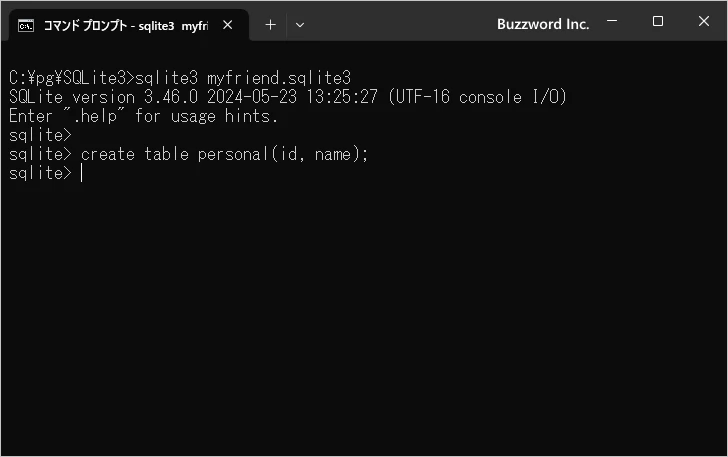Viewport: 728px width, 457px height.
Task: Close the sqlite3 myfriend tab
Action: [x=228, y=25]
